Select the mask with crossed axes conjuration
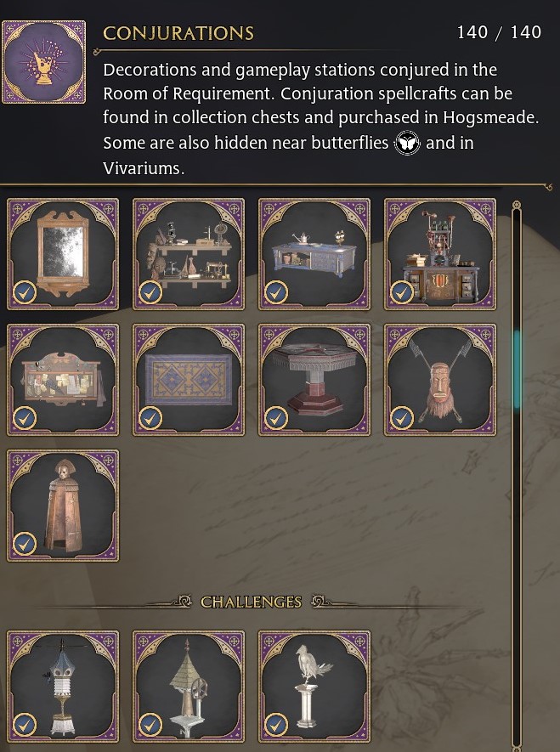 [x=439, y=380]
